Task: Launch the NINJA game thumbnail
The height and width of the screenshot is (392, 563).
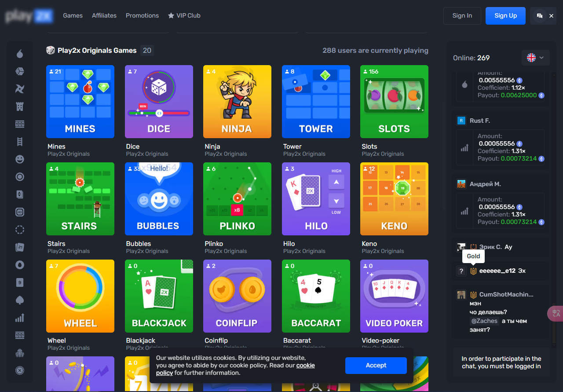Action: pos(237,102)
